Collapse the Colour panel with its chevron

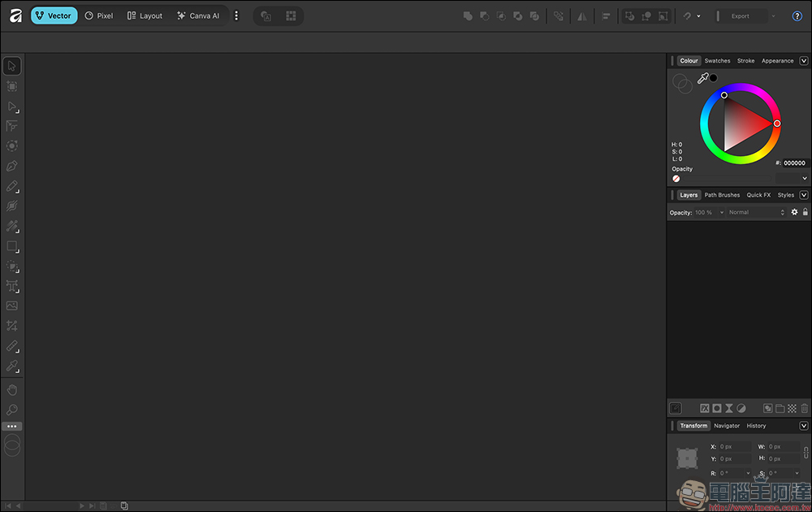coord(804,60)
